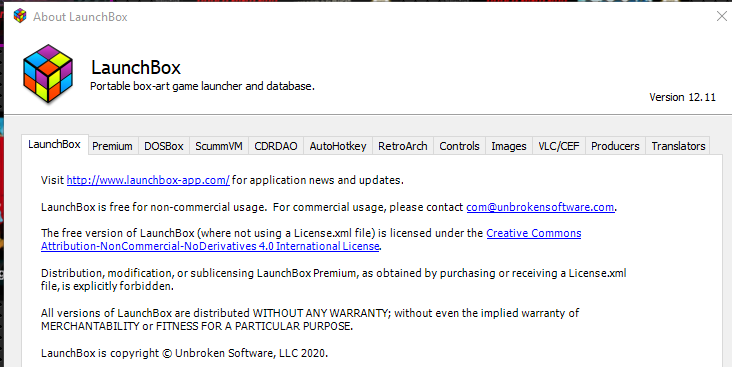The height and width of the screenshot is (367, 732).
Task: Click the large LaunchBox cube logo
Action: pyautogui.click(x=48, y=73)
